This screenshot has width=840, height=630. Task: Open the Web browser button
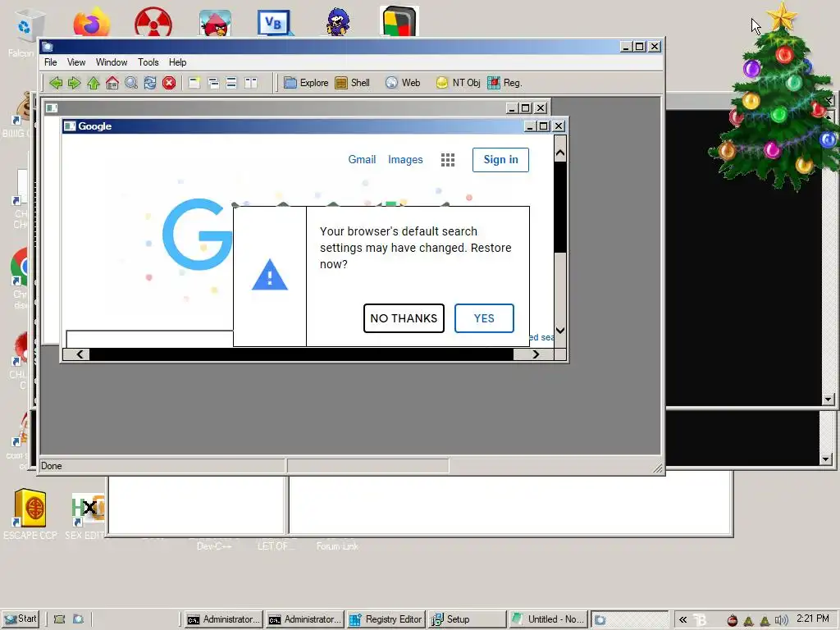[x=403, y=83]
